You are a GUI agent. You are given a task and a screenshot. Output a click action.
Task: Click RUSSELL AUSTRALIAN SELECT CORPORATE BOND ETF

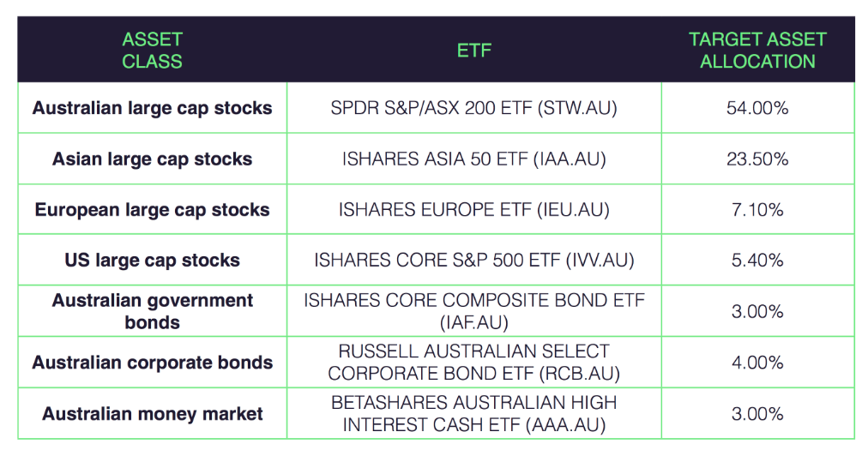point(473,363)
